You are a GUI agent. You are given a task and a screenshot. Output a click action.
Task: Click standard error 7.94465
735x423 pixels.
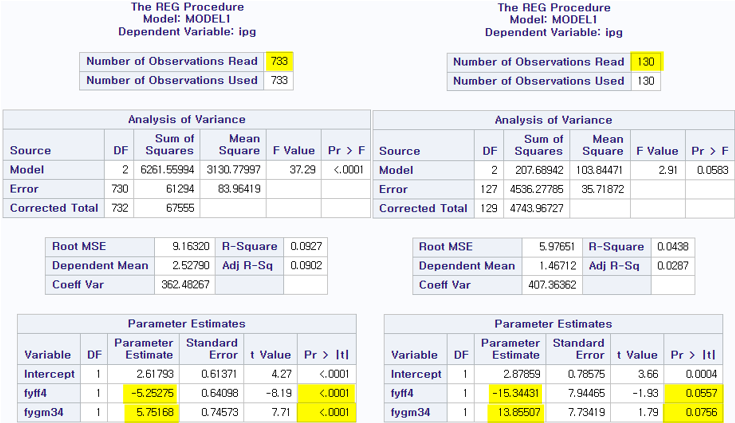point(586,393)
